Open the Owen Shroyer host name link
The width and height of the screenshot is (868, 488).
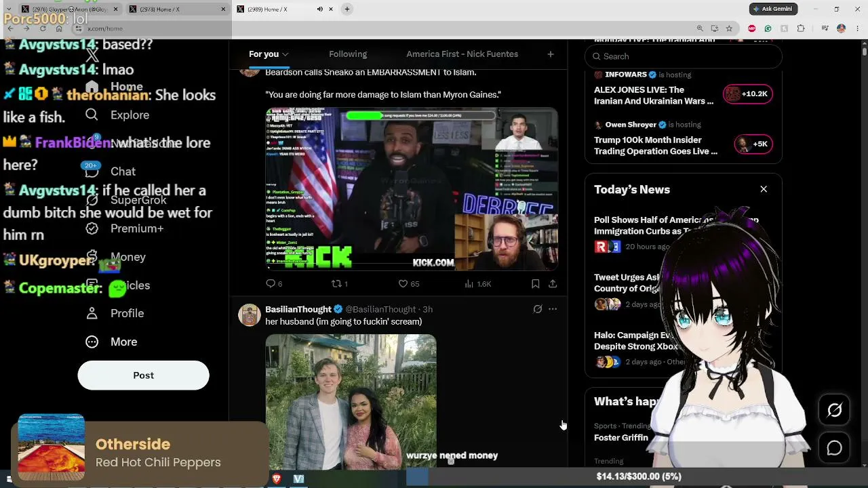[631, 125]
